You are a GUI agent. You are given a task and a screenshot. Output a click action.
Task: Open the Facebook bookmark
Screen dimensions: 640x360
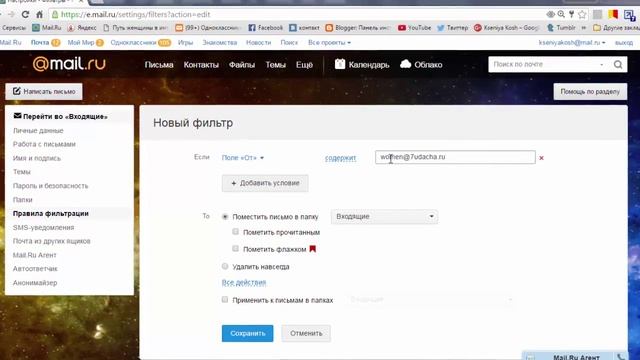point(265,28)
